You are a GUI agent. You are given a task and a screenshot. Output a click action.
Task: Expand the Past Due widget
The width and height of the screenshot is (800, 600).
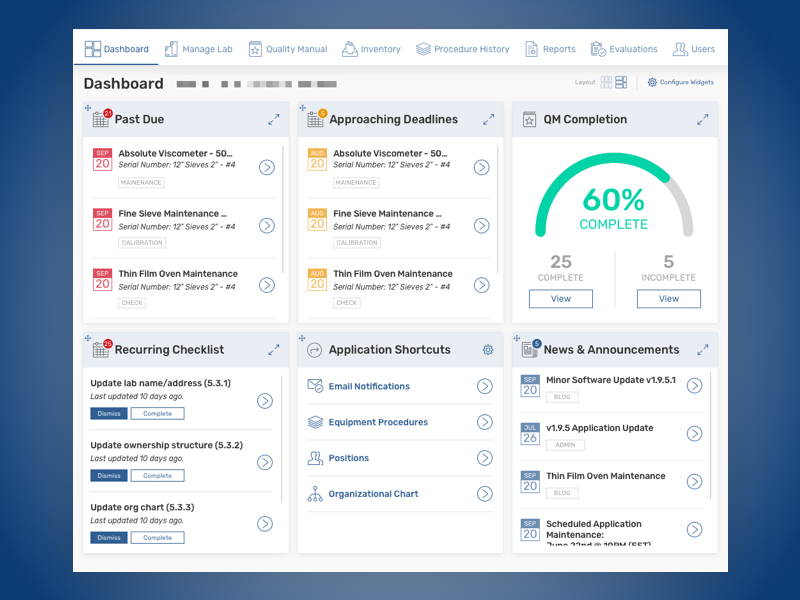[x=274, y=120]
